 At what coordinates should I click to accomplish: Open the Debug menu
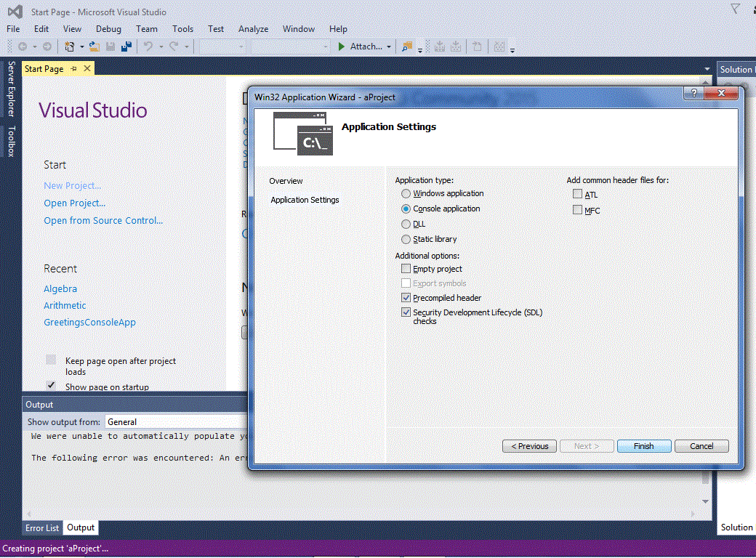click(x=108, y=28)
